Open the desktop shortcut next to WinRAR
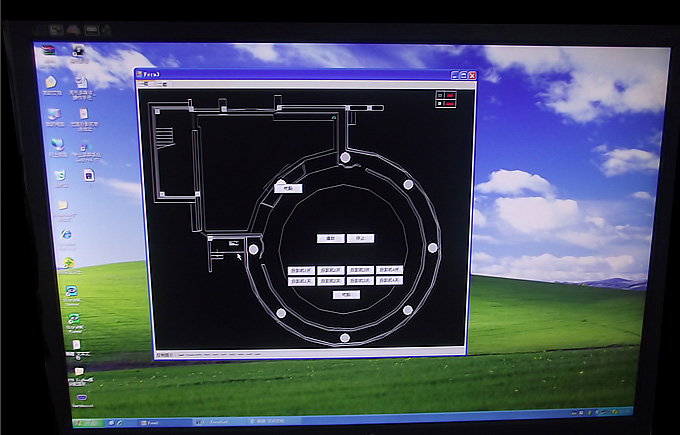 point(78,51)
